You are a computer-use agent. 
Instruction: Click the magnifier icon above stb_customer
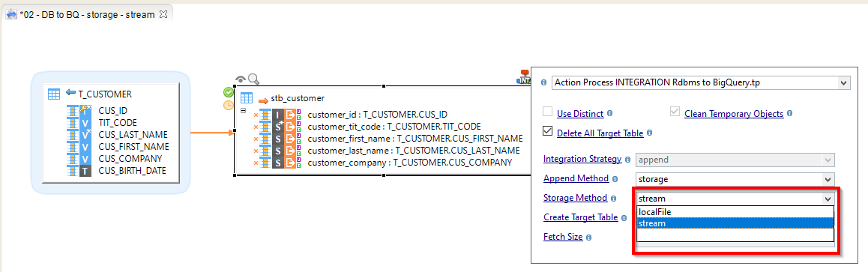click(253, 79)
